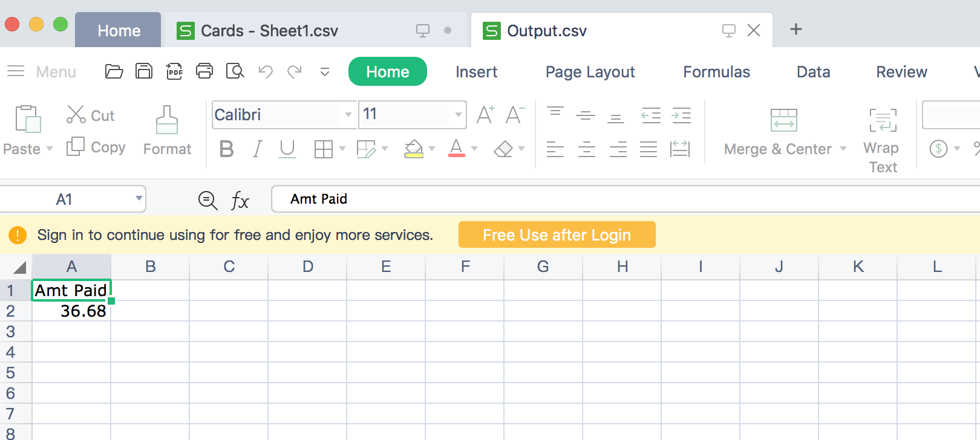Image resolution: width=980 pixels, height=440 pixels.
Task: Apply red font color to text
Action: (457, 149)
